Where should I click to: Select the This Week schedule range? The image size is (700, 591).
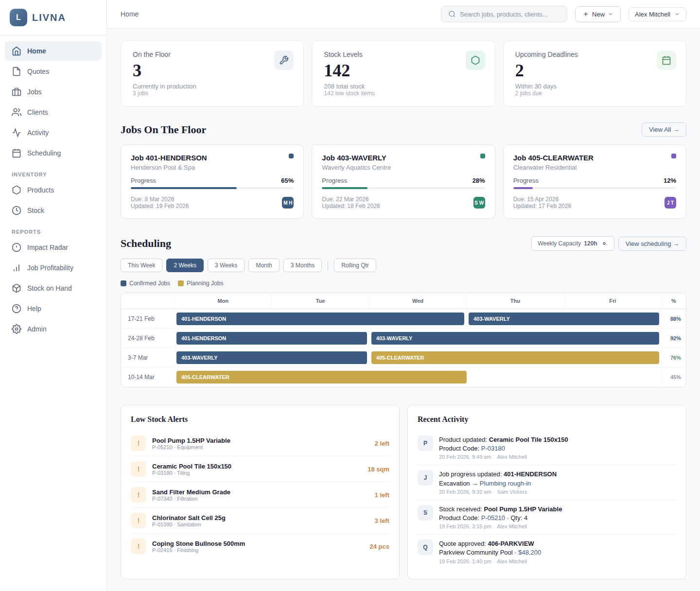pos(141,265)
